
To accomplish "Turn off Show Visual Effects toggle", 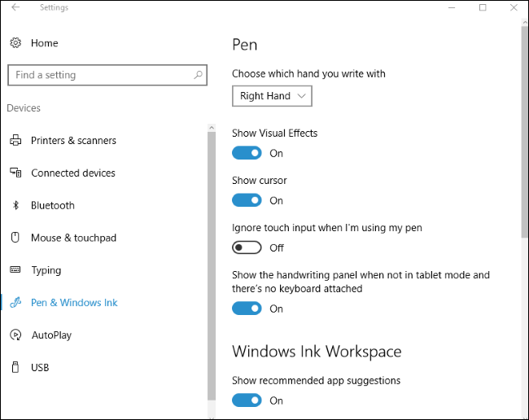I will click(x=247, y=153).
